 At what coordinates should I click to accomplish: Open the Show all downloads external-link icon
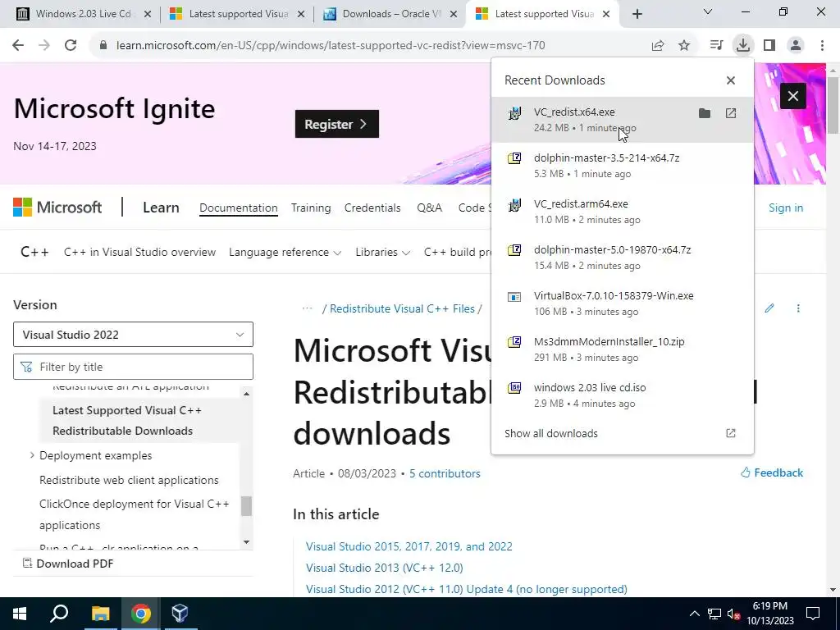click(731, 433)
